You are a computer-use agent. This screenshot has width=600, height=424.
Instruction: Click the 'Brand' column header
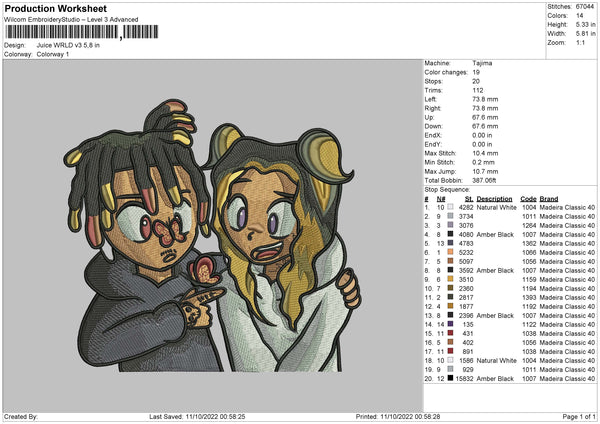click(549, 199)
